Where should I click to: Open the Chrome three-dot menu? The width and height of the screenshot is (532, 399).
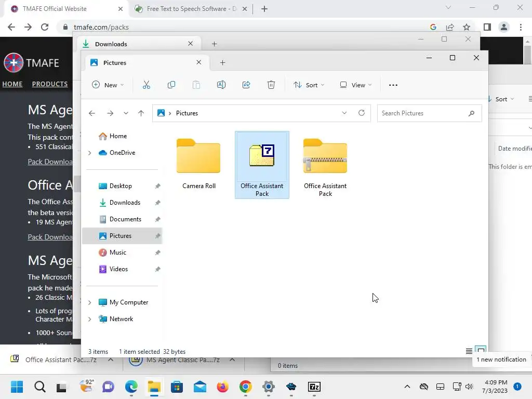pyautogui.click(x=521, y=27)
